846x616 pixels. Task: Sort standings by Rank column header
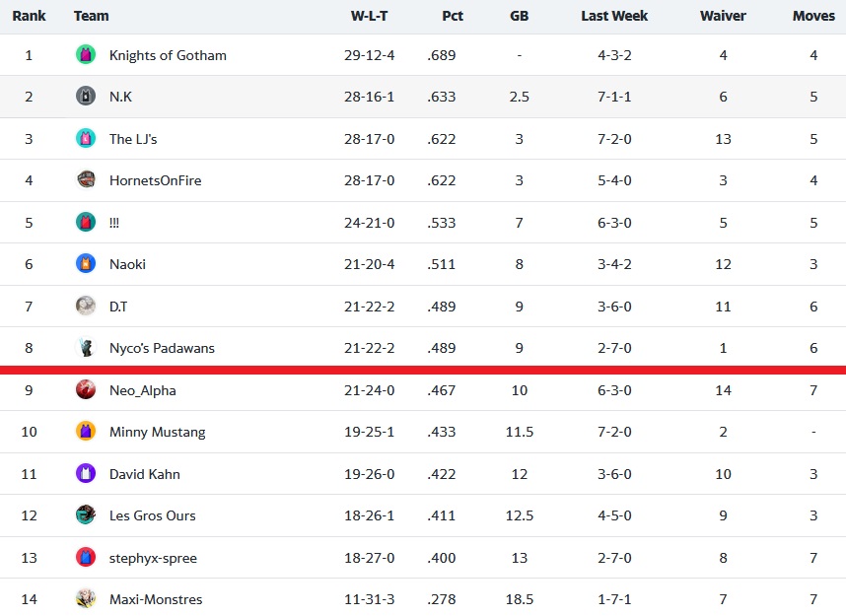pyautogui.click(x=29, y=16)
